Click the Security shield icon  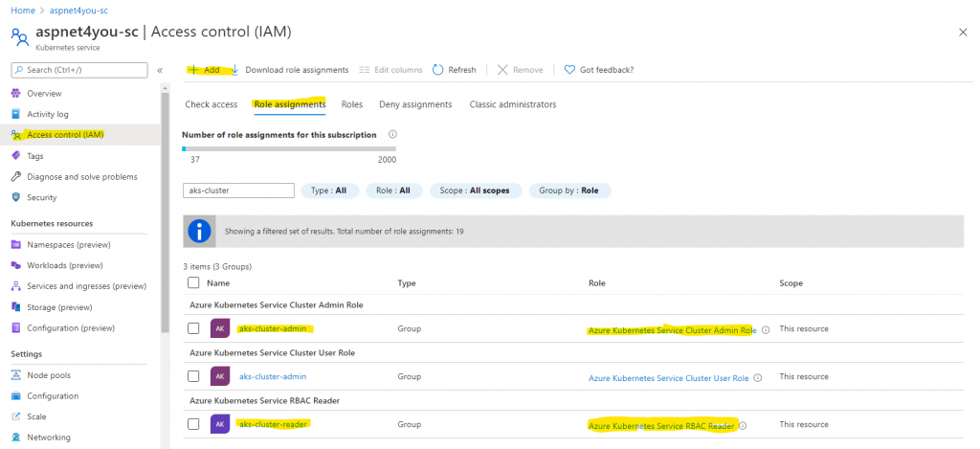pyautogui.click(x=16, y=197)
